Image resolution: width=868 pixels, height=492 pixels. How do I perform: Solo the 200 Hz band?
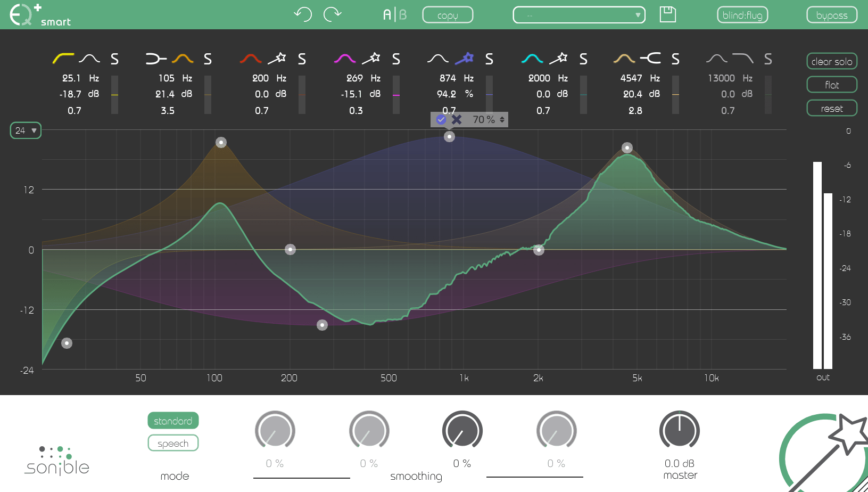point(302,59)
